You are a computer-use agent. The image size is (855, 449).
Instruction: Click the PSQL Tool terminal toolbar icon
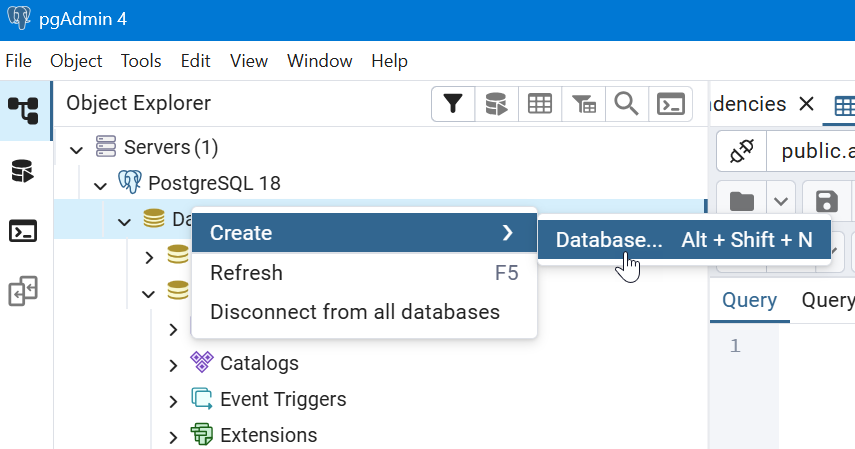(670, 104)
